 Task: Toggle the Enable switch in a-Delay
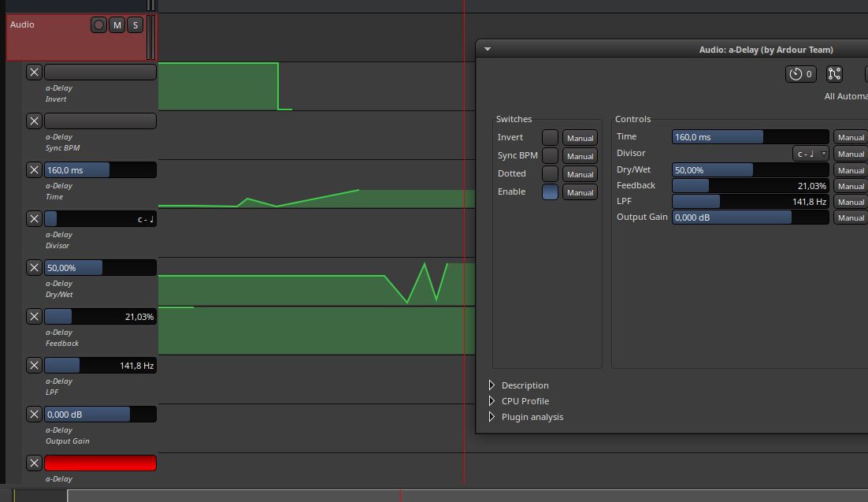click(x=550, y=192)
